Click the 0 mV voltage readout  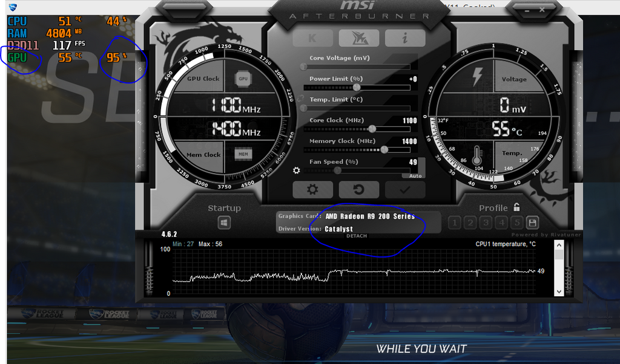[513, 105]
